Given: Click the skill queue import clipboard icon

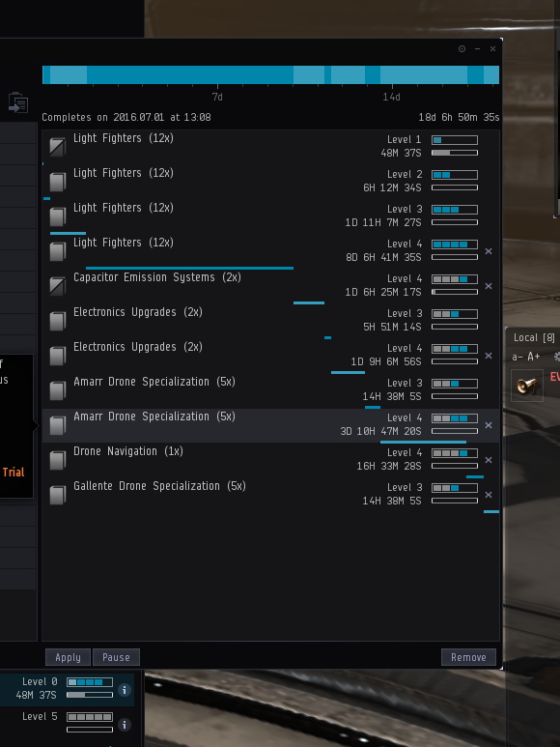Looking at the screenshot, I should [x=18, y=102].
